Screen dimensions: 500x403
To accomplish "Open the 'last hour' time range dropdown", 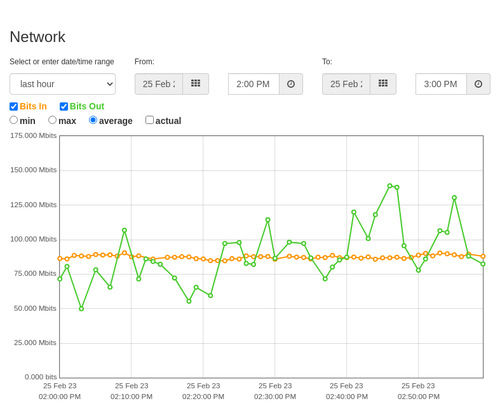I will [63, 84].
